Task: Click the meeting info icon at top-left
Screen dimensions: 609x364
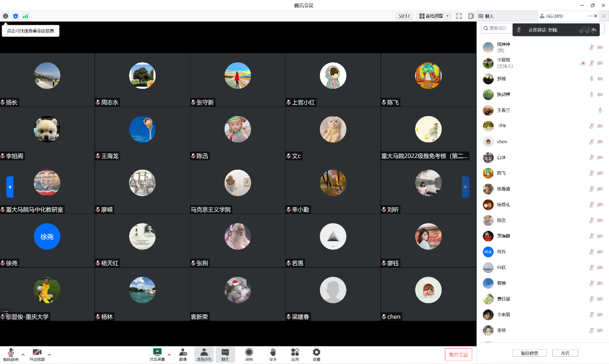Action: click(6, 16)
